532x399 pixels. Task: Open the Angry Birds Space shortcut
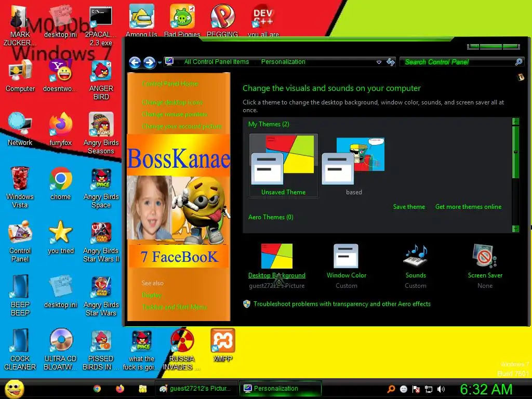[101, 187]
